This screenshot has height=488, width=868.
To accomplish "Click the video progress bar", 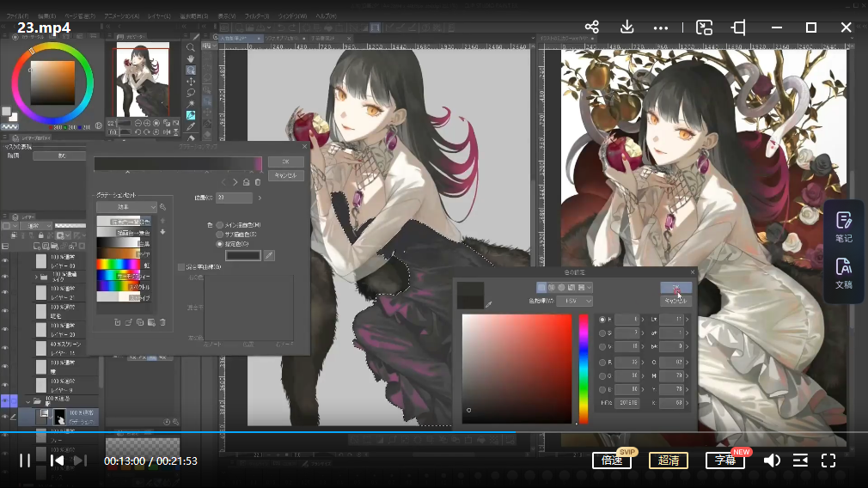I will click(x=434, y=432).
